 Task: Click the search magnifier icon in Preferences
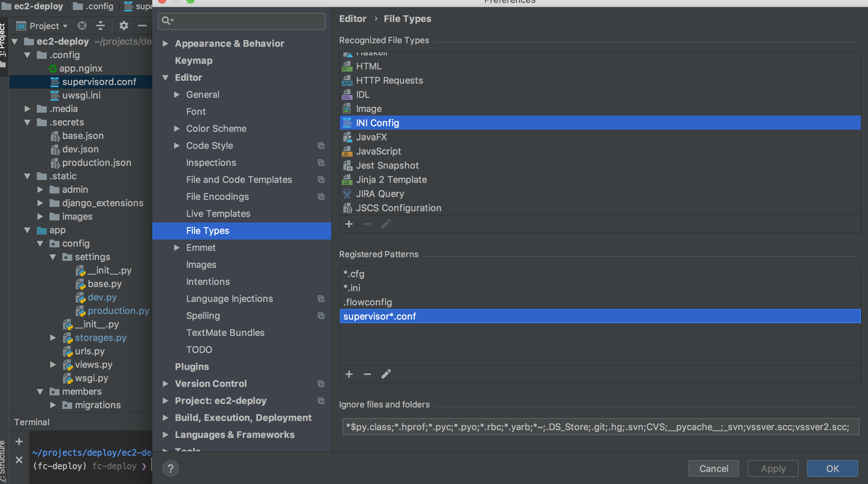pos(167,21)
